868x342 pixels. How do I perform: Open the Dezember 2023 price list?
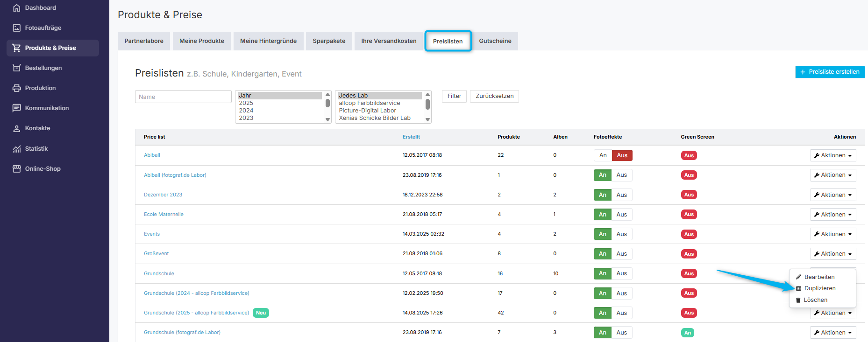(x=163, y=195)
